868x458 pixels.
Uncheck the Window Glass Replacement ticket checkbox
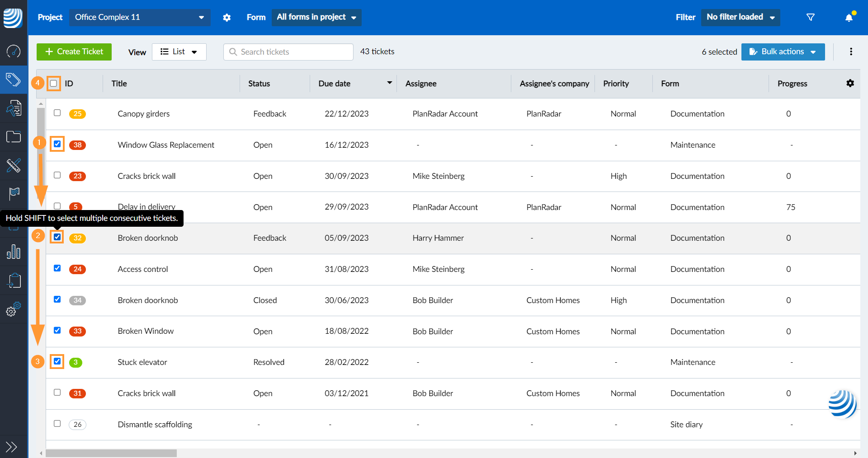coord(57,144)
